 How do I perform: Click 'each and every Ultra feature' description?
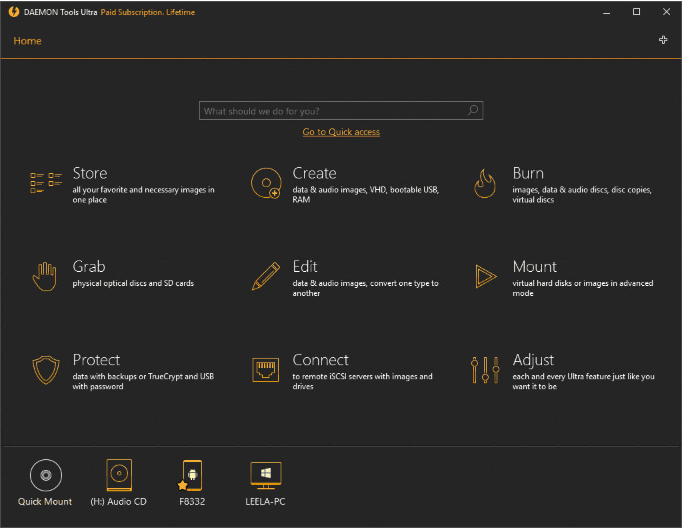[x=583, y=381]
